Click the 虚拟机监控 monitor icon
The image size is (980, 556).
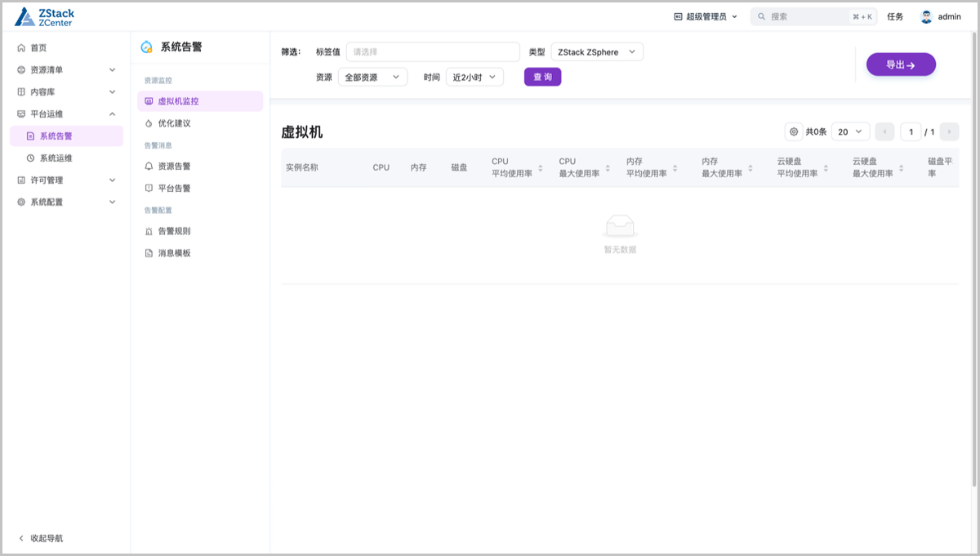click(x=149, y=101)
